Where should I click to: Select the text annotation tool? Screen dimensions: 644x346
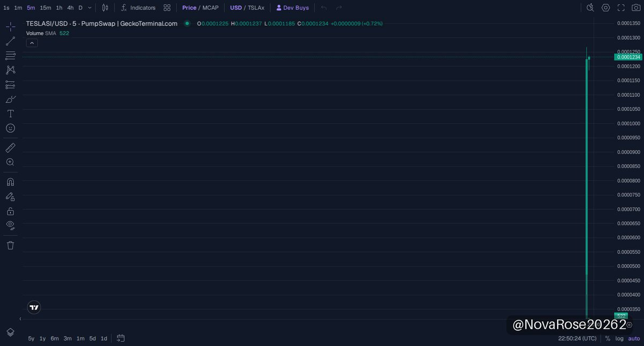(11, 114)
